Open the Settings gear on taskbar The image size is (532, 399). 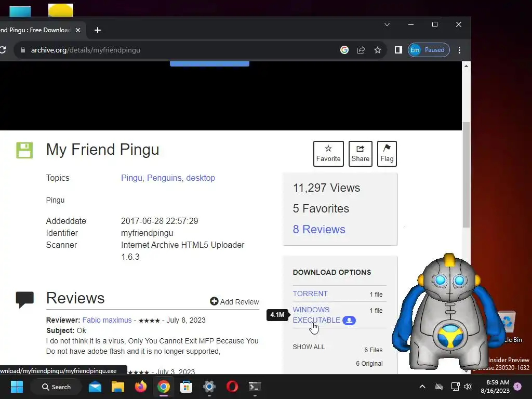[209, 387]
